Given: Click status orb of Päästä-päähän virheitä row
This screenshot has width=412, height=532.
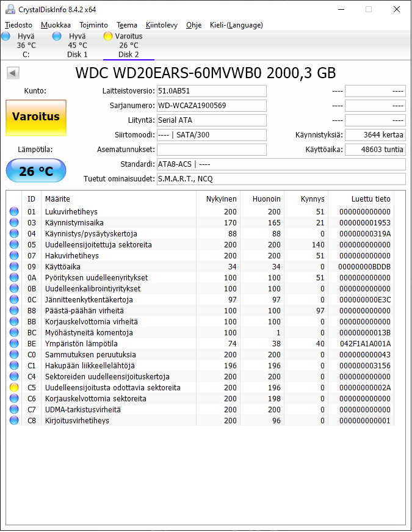Looking at the screenshot, I should coord(14,310).
